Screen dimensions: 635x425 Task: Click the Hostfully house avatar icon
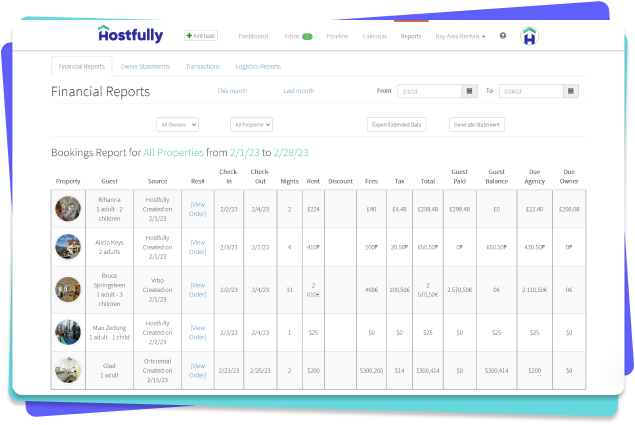(530, 36)
